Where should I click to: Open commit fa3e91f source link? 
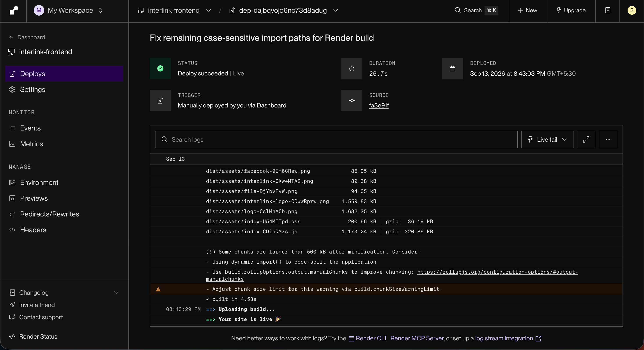tap(379, 105)
